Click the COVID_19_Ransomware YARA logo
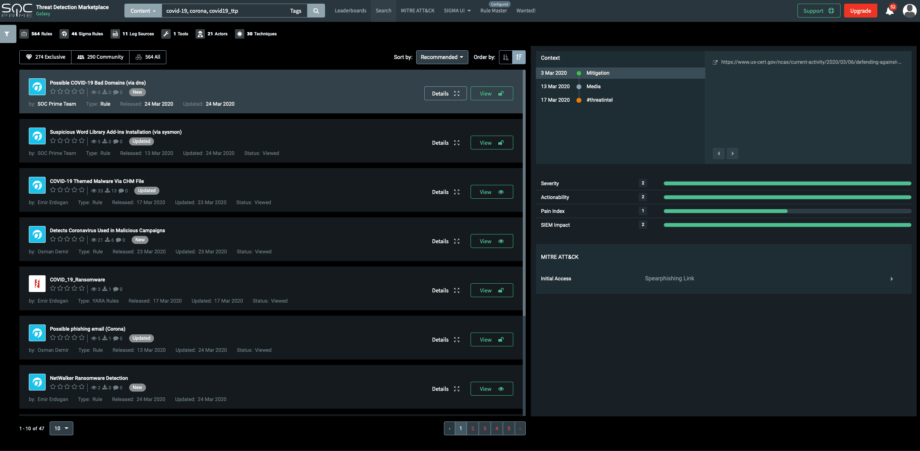920x451 pixels. coord(37,284)
